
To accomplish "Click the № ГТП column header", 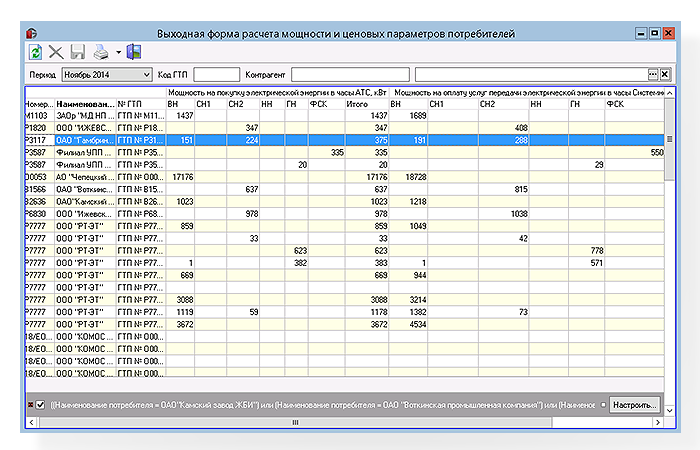I will point(141,104).
